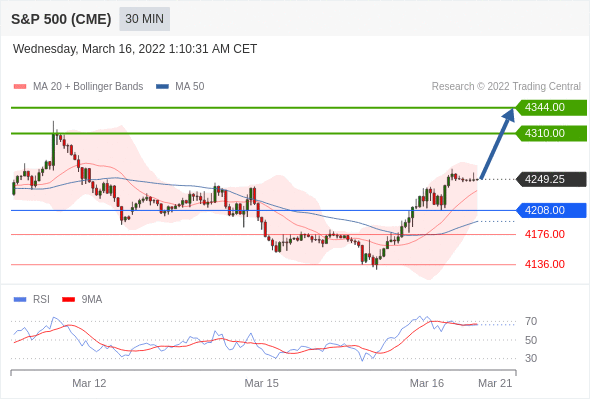Click the 4136.00 support level label
Image resolution: width=590 pixels, height=400 pixels.
(x=545, y=264)
